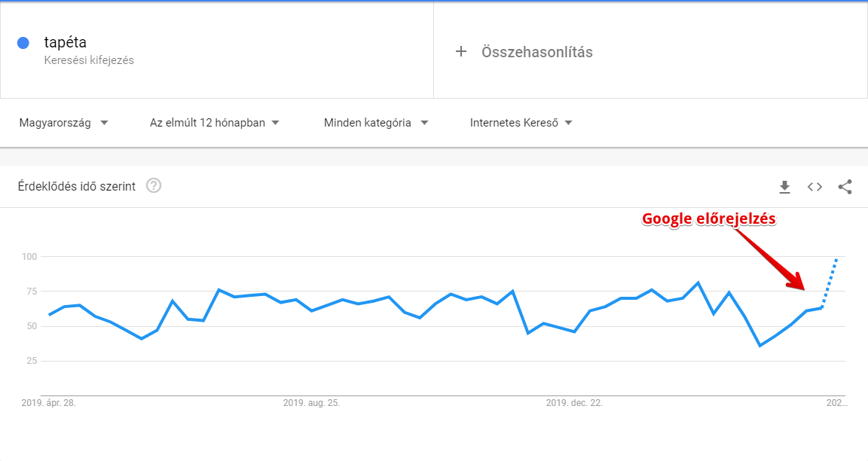Click the blue dot next to tapéta

[x=23, y=43]
